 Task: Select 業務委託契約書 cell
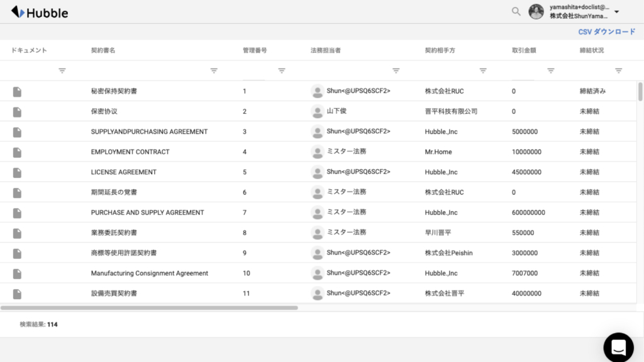coord(114,233)
